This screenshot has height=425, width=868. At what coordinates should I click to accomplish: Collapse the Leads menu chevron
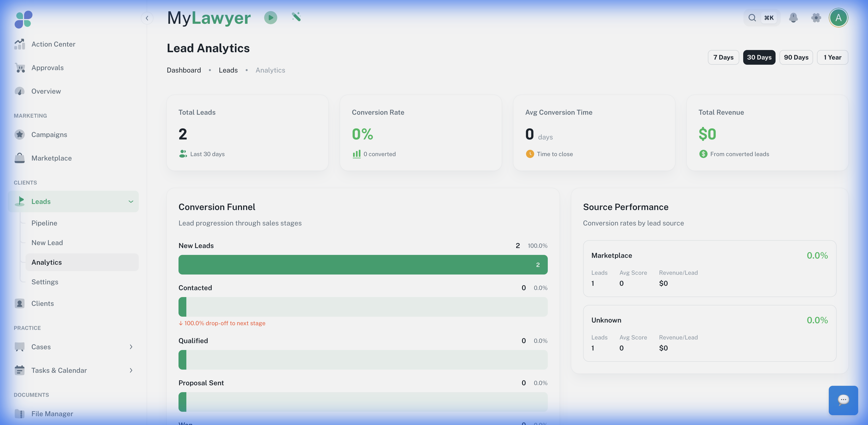(131, 201)
